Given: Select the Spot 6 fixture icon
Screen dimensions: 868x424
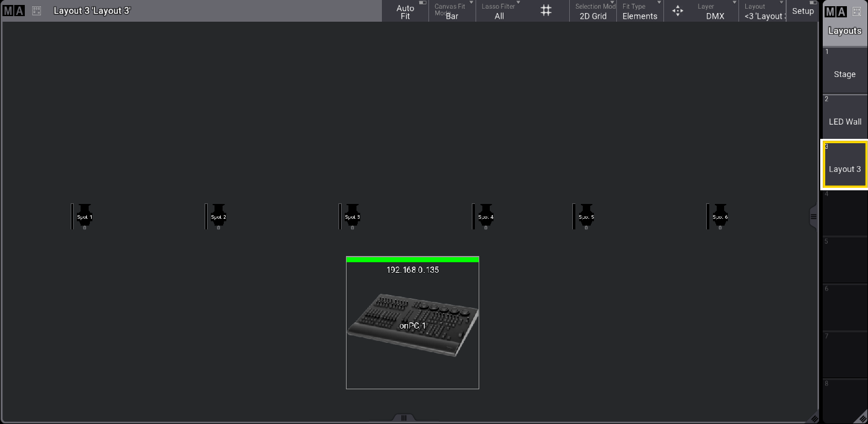Looking at the screenshot, I should 720,216.
